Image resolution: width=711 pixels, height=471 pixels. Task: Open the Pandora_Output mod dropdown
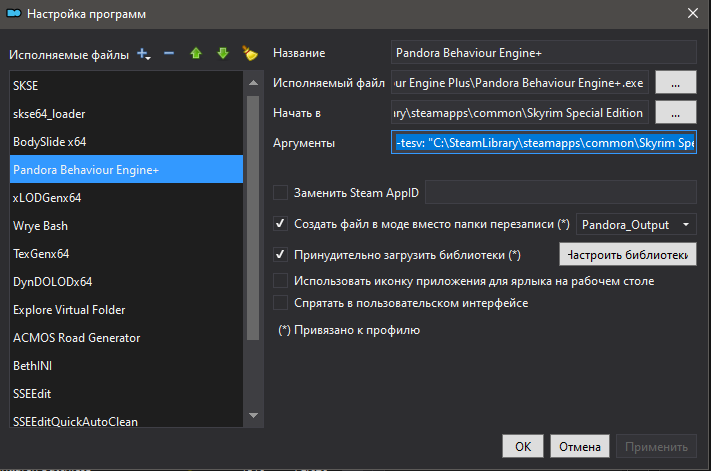pyautogui.click(x=636, y=224)
